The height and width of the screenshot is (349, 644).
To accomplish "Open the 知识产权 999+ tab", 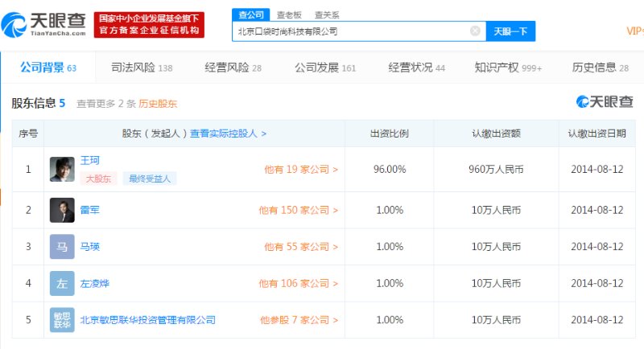I will point(508,68).
